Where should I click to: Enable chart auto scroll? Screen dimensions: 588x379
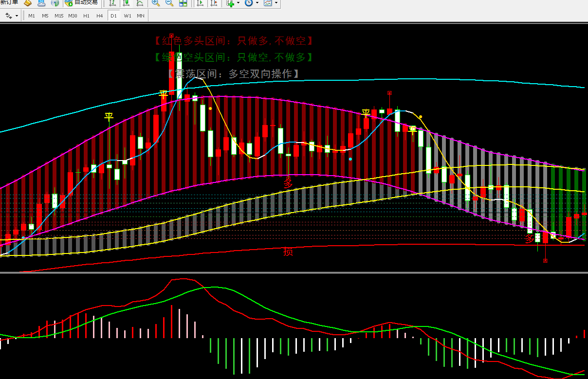(x=200, y=3)
